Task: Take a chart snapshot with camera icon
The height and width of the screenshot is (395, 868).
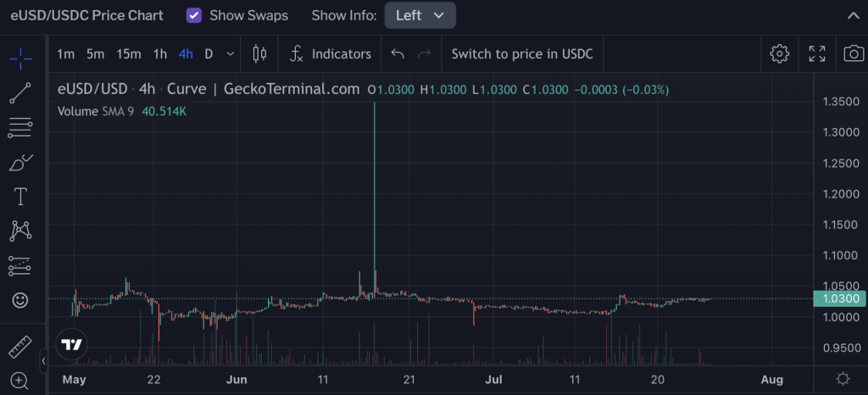Action: coord(853,54)
